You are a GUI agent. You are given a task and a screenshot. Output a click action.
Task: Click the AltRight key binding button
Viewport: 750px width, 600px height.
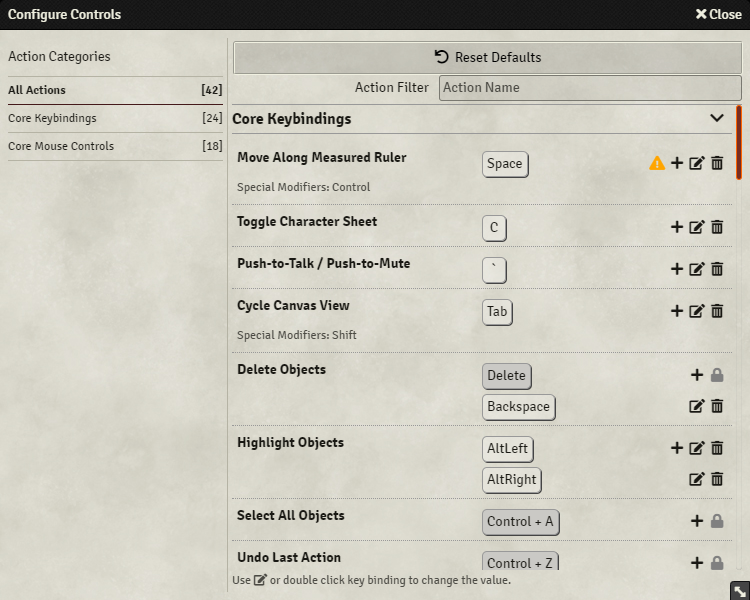pos(512,480)
